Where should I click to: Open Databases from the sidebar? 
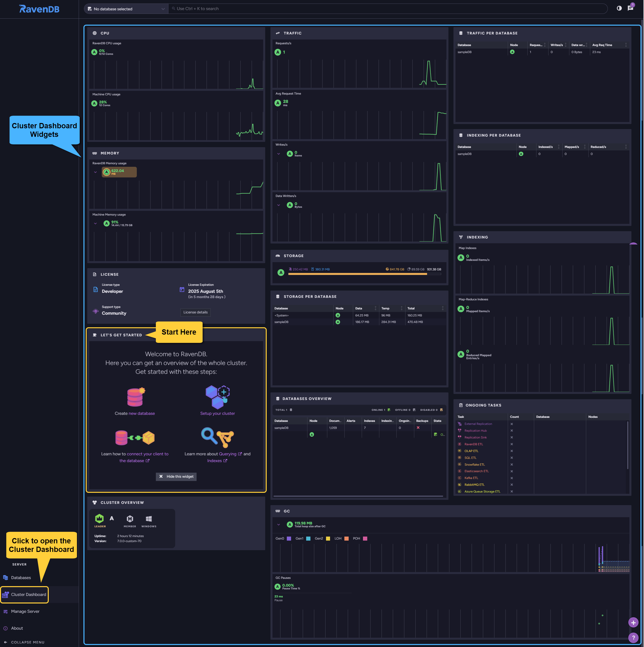click(21, 578)
